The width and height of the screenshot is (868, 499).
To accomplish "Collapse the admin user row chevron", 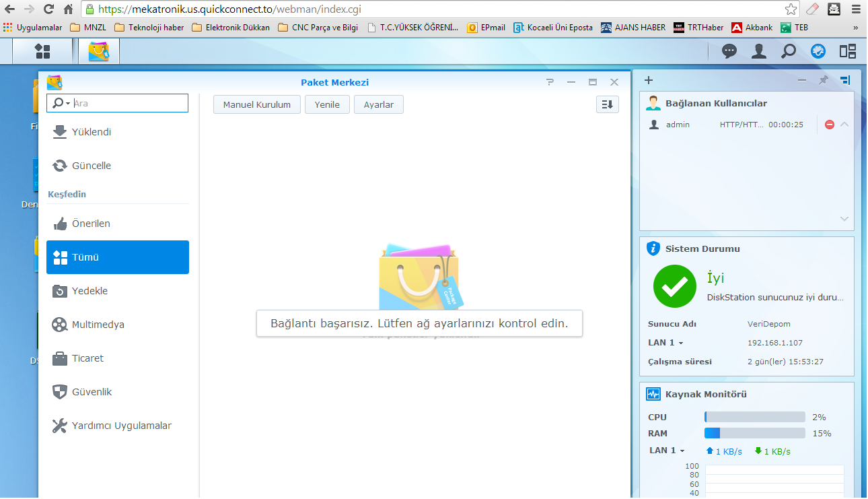I will [844, 125].
